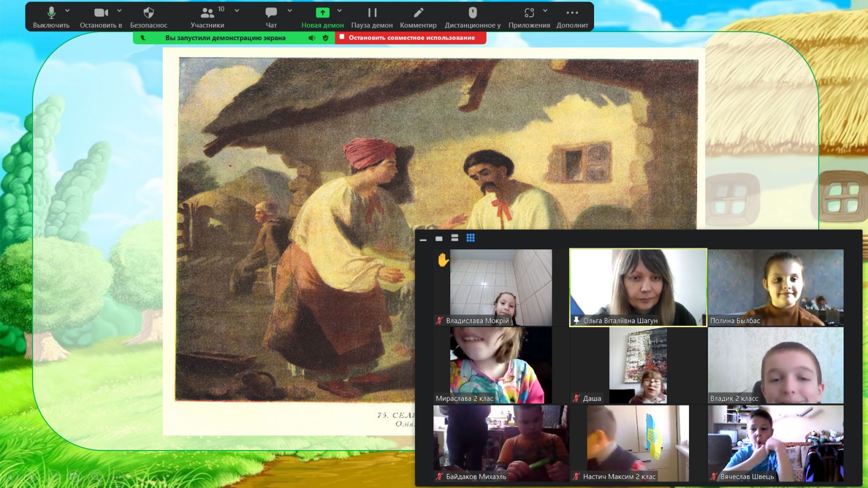Open the Дополнит more options menu

pos(572,17)
